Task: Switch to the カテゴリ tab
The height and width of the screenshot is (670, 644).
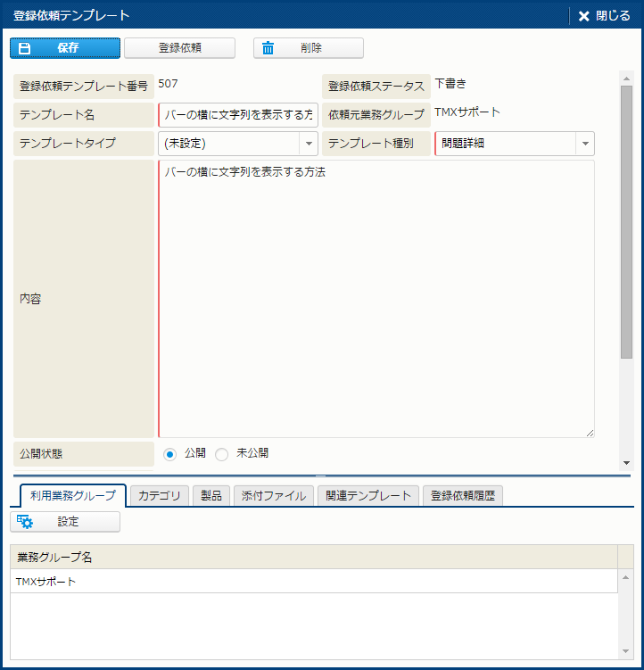Action: click(x=159, y=496)
